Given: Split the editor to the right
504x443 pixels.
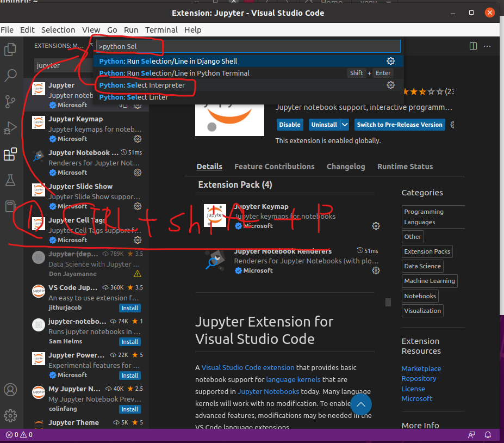Looking at the screenshot, I should (x=473, y=46).
